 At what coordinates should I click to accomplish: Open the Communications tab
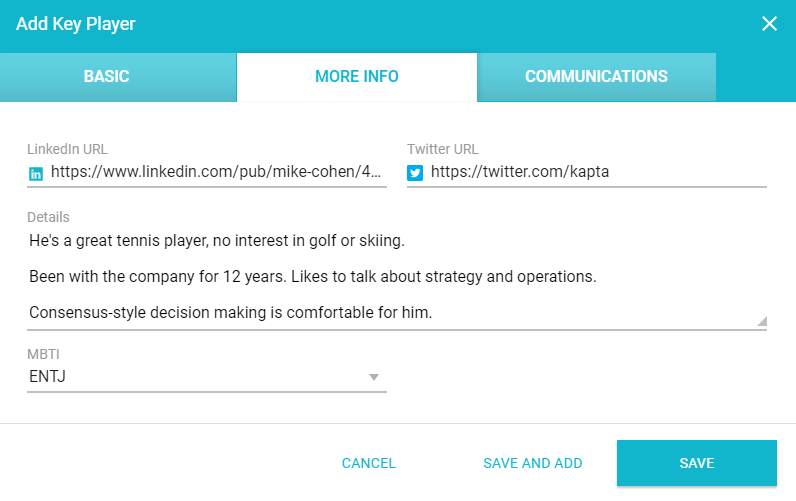[596, 76]
